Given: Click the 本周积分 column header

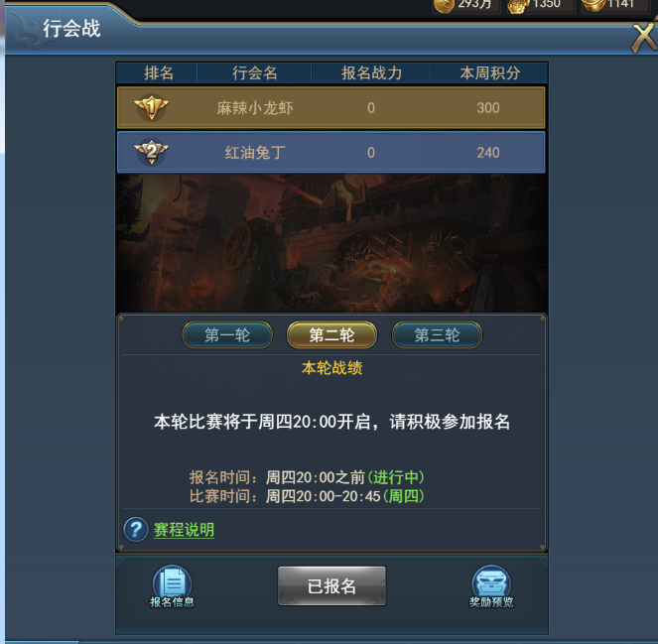Looking at the screenshot, I should [489, 73].
